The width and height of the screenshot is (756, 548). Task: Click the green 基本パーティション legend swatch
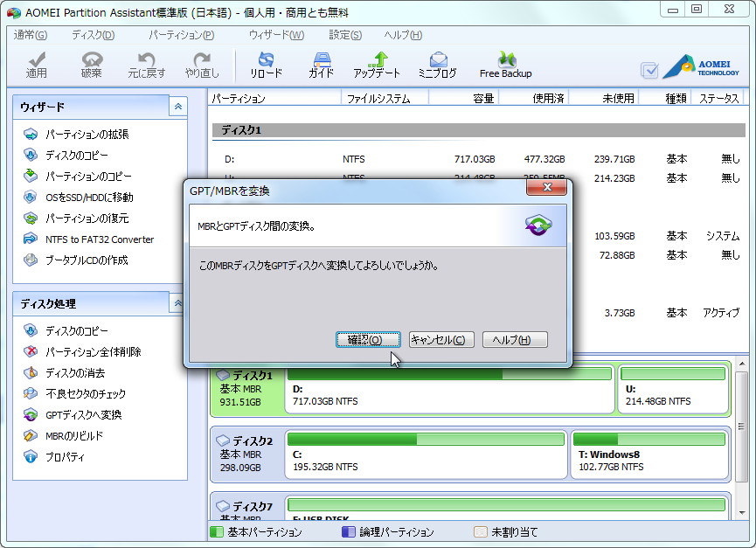tap(215, 531)
